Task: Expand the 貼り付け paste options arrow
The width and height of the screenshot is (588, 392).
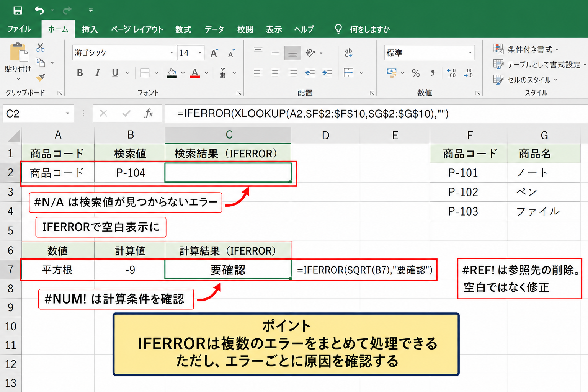Action: pos(18,79)
